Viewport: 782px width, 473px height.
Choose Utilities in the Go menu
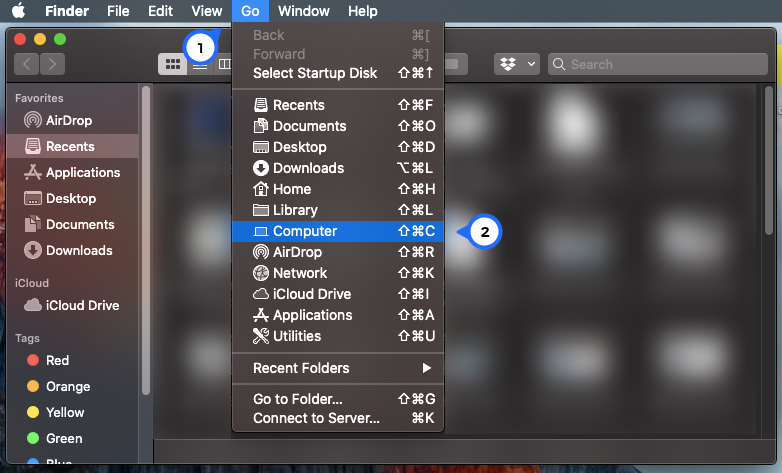[338, 336]
